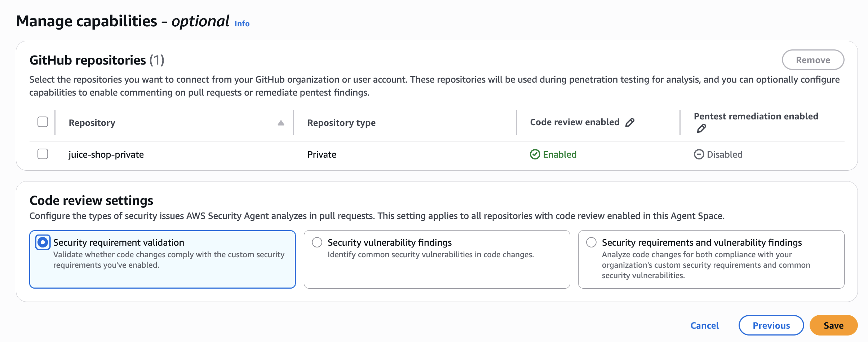Check the select-all repositories header checkbox
This screenshot has height=342, width=868.
coord(43,122)
